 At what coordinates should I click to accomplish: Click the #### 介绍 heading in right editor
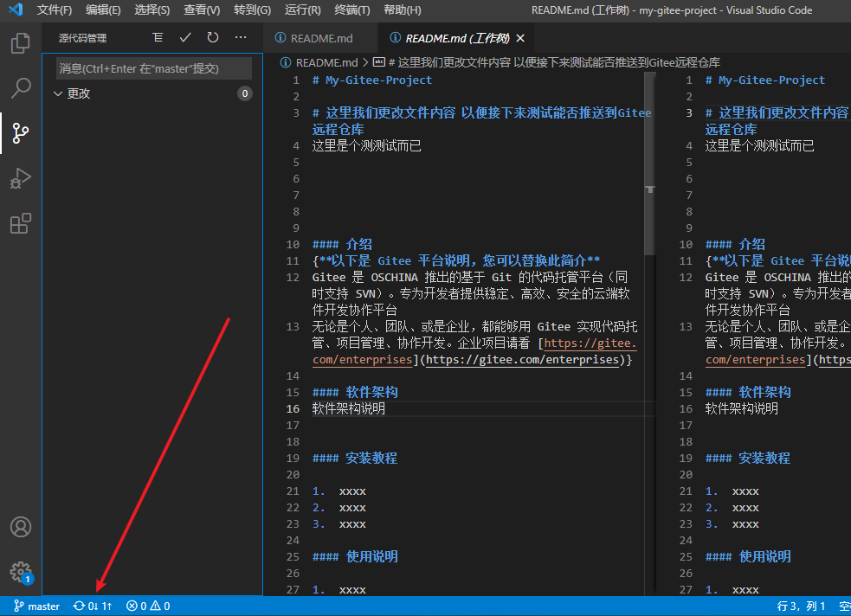(x=735, y=244)
